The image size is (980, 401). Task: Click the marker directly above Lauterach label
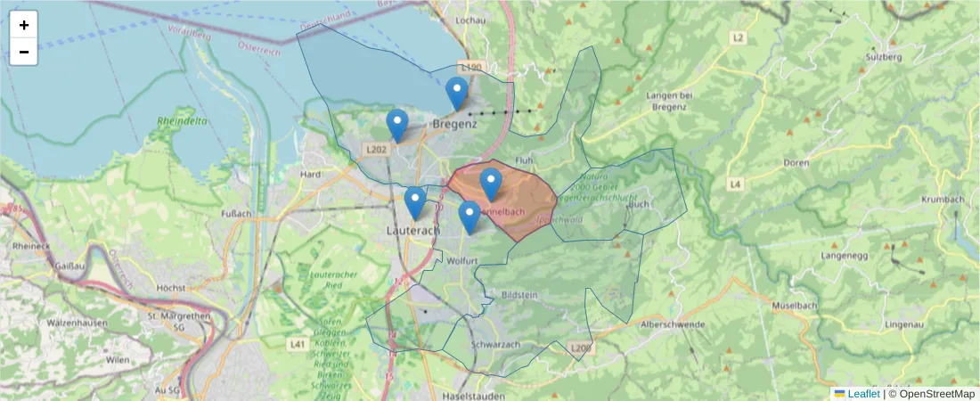pos(416,204)
